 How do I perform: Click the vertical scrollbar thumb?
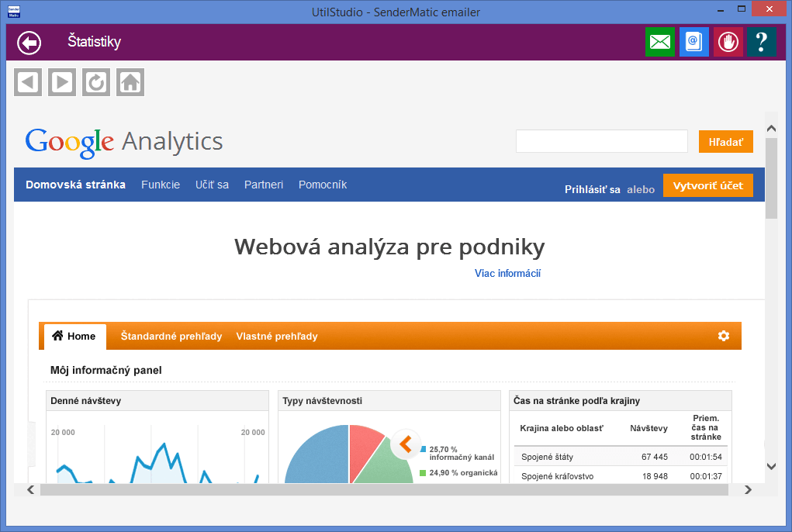click(771, 178)
